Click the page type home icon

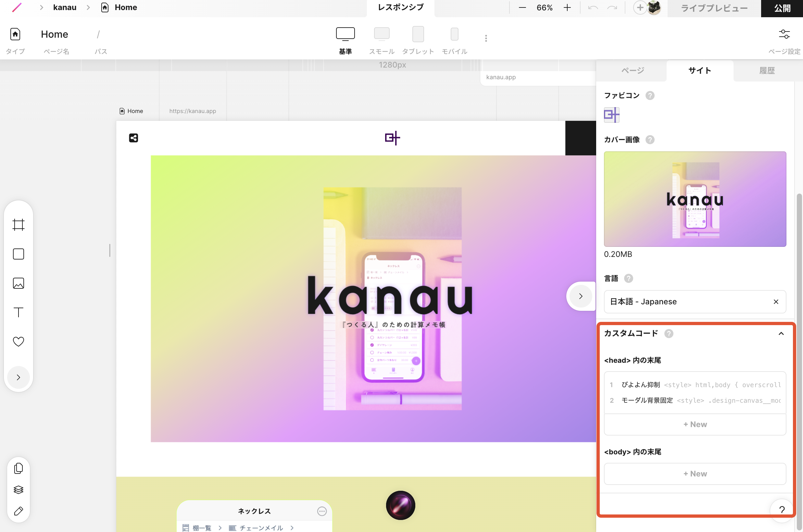click(x=15, y=34)
